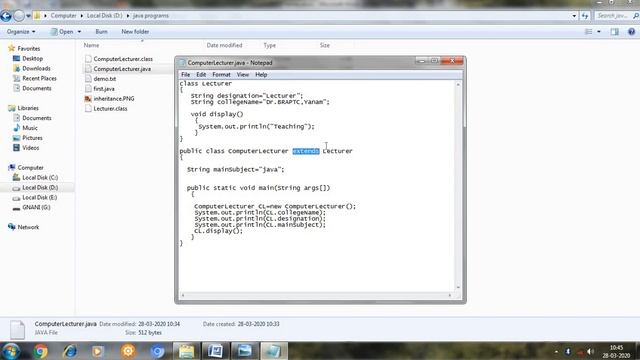
Task: Open the view options dropdown arrow
Action: click(x=599, y=31)
